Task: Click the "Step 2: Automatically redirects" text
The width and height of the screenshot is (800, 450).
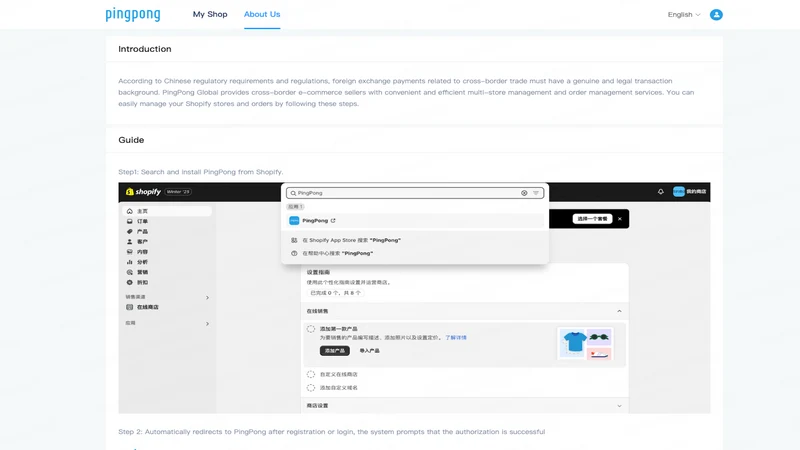Action: pyautogui.click(x=332, y=432)
